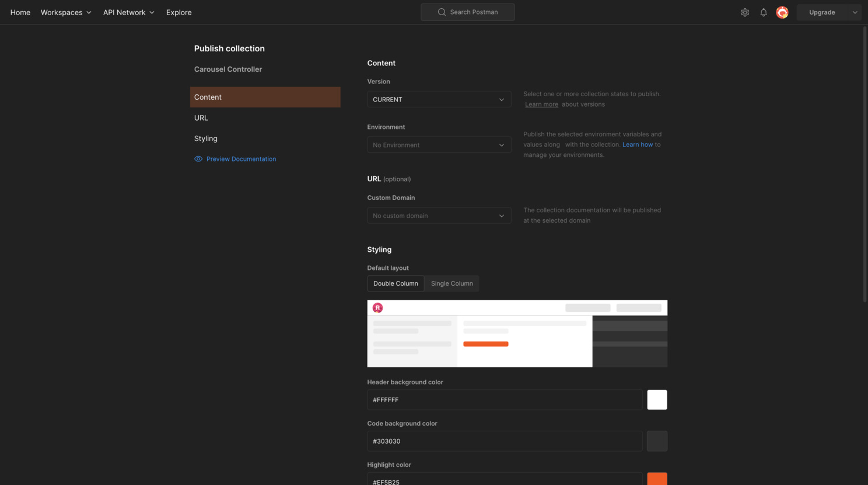Click the Carousel Controller collection name
This screenshot has width=868, height=485.
coord(228,69)
